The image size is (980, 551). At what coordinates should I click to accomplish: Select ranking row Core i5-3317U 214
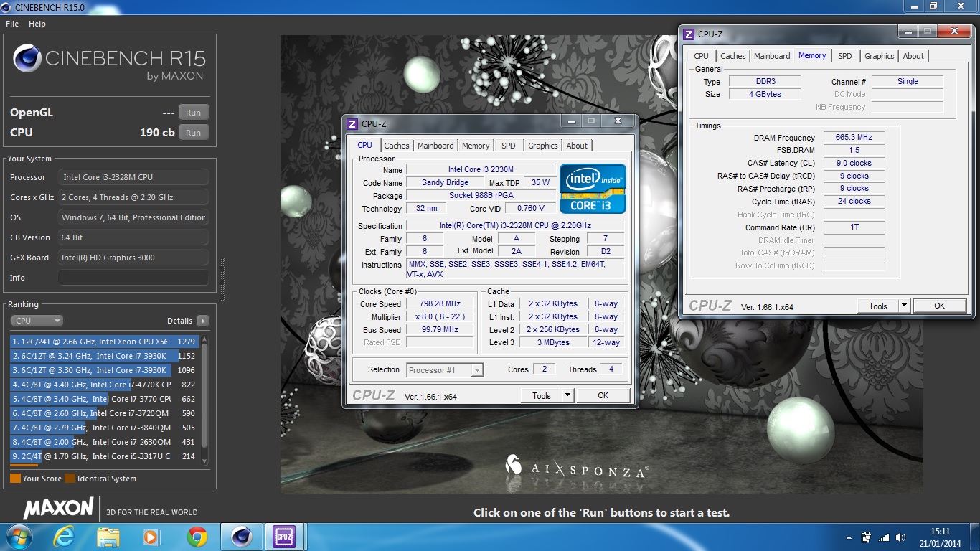104,456
